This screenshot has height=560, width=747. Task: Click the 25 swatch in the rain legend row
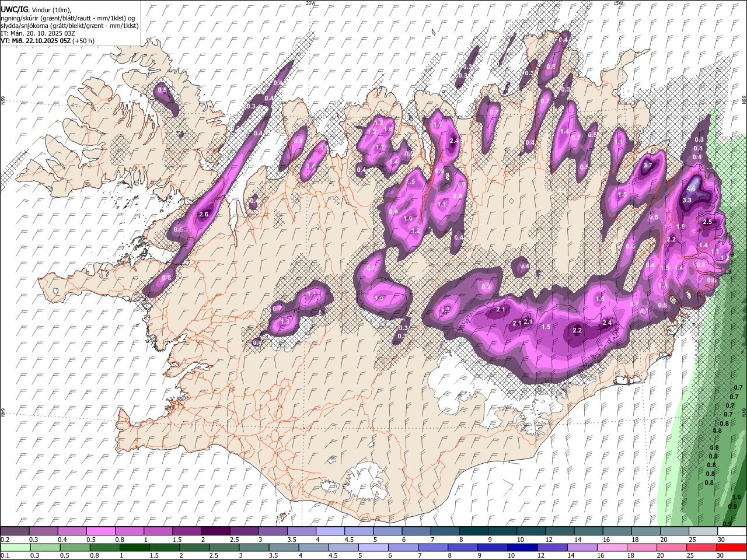click(x=703, y=548)
